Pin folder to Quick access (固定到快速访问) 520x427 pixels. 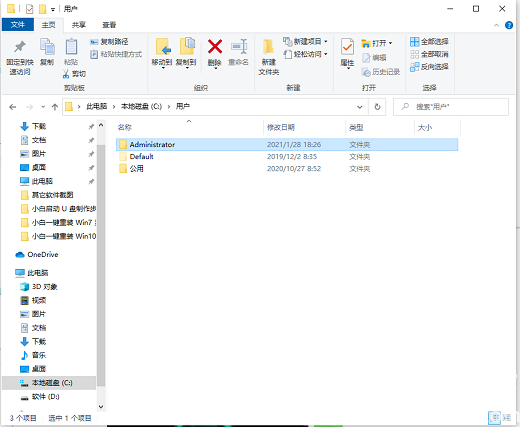20,57
